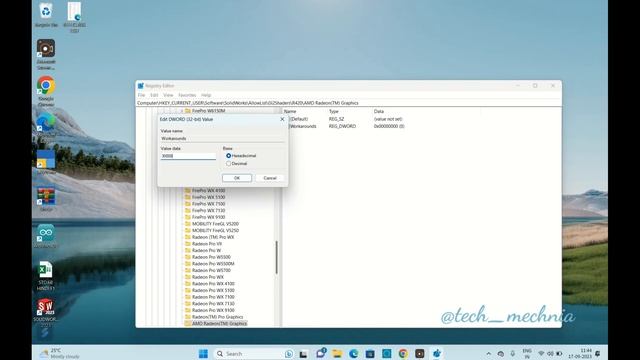The height and width of the screenshot is (360, 640).
Task: Switch the ENG IN input language
Action: point(527,353)
